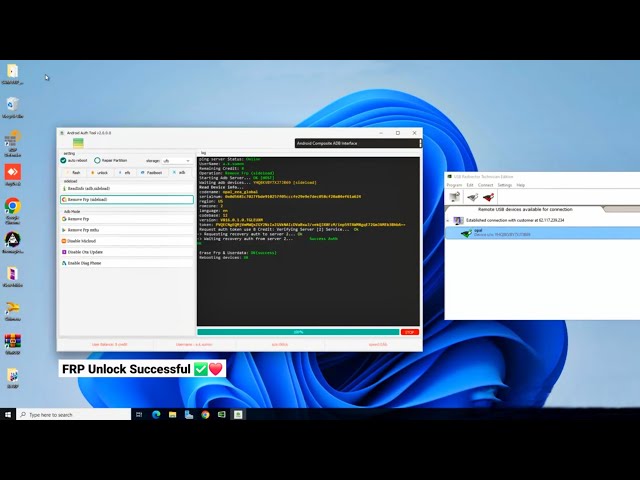Open the Windows Start menu

point(8,415)
